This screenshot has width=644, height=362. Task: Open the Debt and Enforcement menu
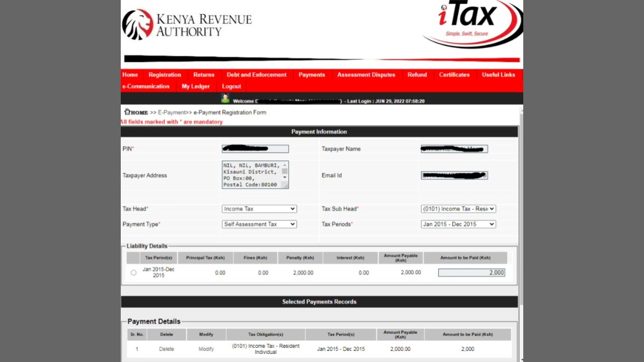(x=257, y=74)
